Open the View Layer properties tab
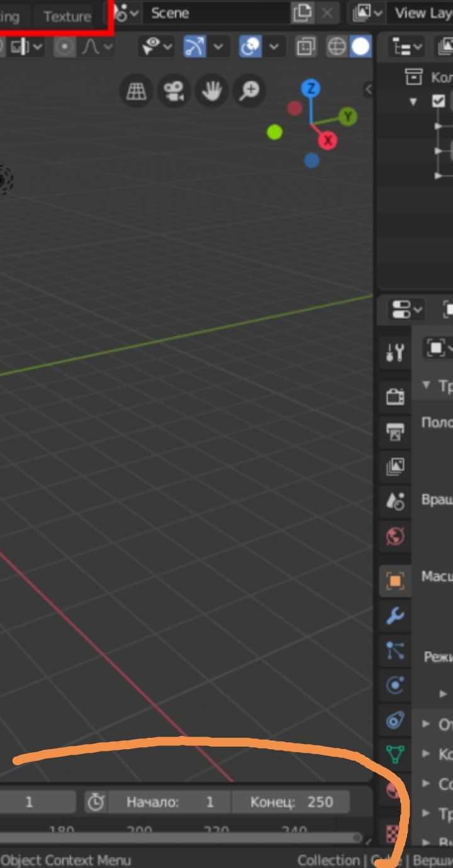 point(395,466)
